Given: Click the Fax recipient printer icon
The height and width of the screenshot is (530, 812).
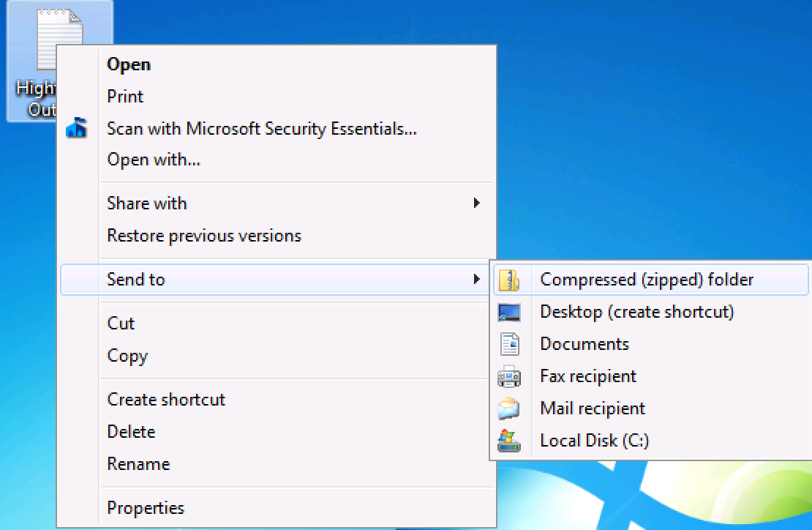Looking at the screenshot, I should click(509, 377).
